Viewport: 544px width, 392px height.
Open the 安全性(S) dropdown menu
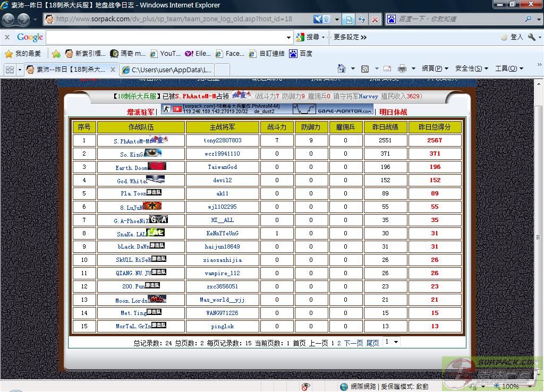[471, 69]
